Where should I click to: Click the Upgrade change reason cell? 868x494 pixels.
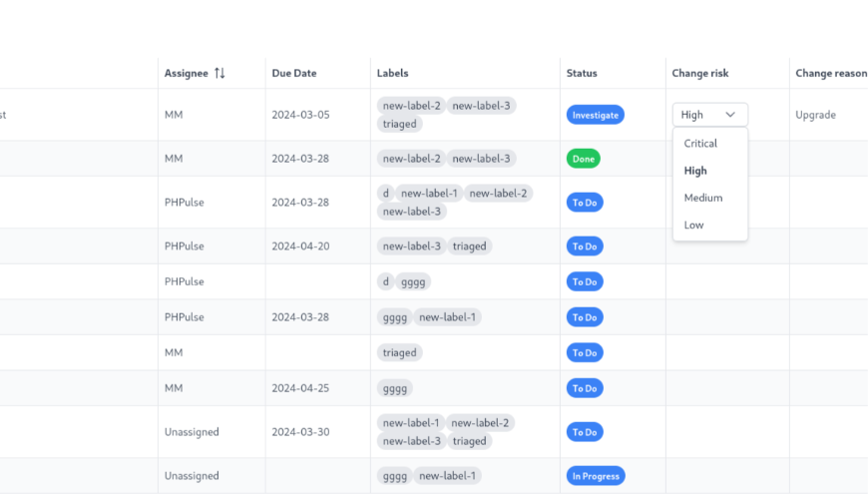point(815,115)
